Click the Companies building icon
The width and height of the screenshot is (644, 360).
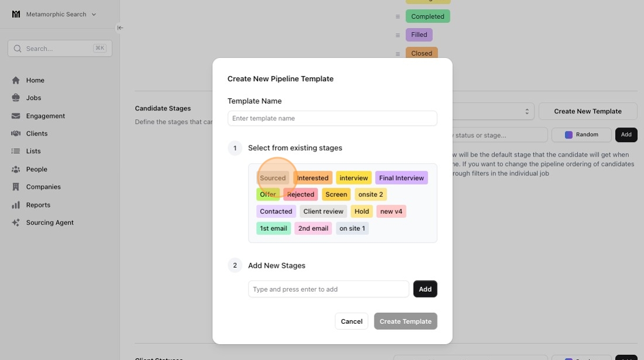(x=16, y=187)
